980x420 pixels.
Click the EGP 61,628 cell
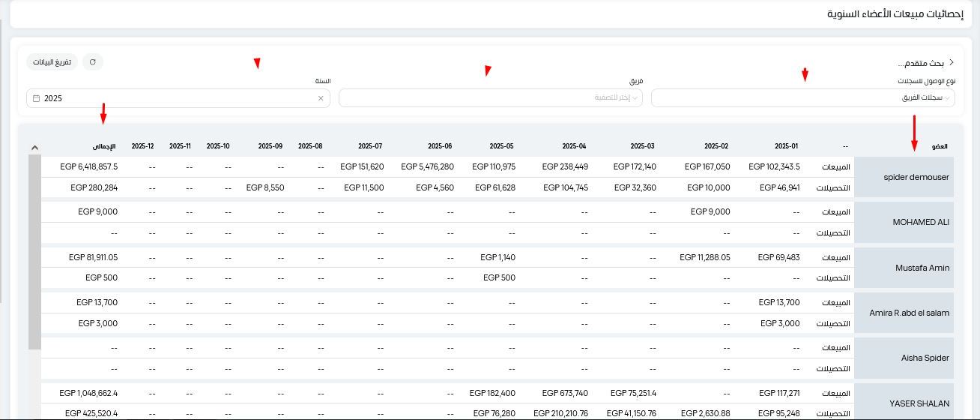[495, 187]
